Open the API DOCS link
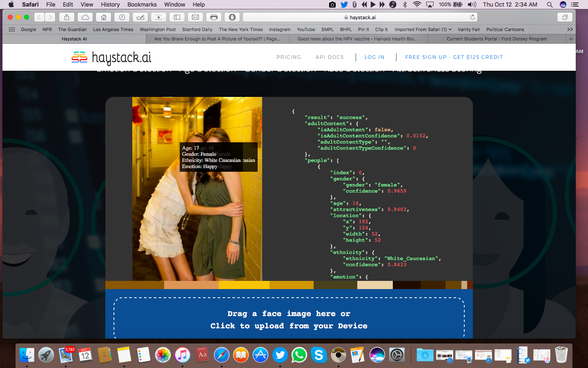 (x=330, y=57)
